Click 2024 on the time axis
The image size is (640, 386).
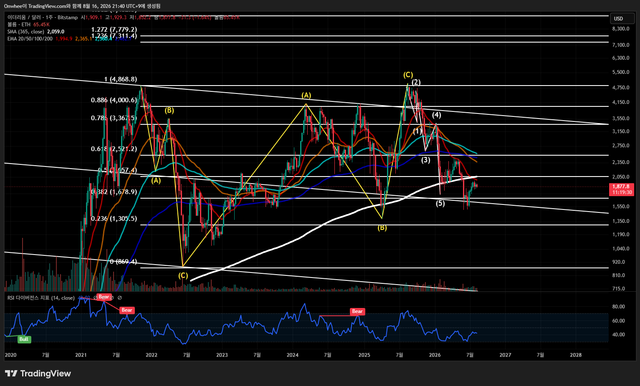pyautogui.click(x=292, y=355)
